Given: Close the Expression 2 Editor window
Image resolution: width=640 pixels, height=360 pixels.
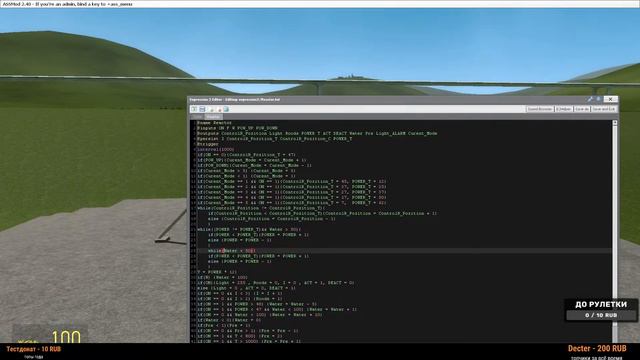Looking at the screenshot, I should click(610, 99).
